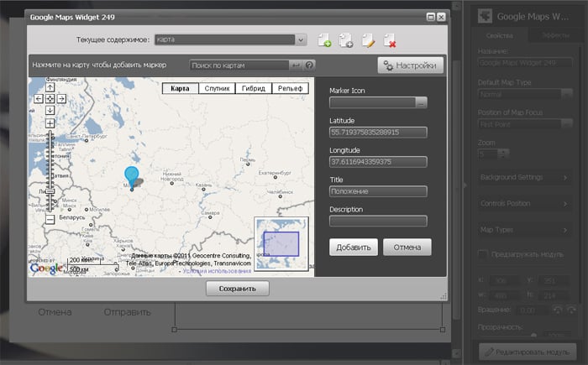Click the overview minimap thumbnail
Viewport: 588px width, 365px height.
pos(281,243)
